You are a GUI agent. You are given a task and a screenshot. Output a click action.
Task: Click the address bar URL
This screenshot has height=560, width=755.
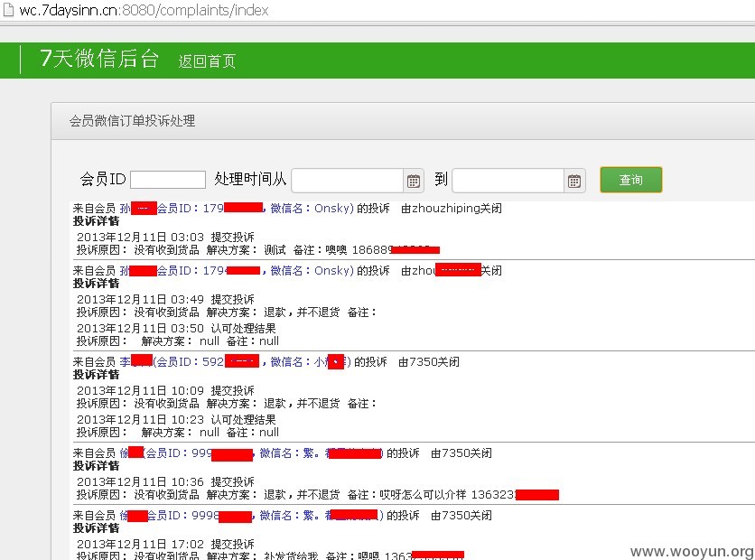[x=144, y=10]
